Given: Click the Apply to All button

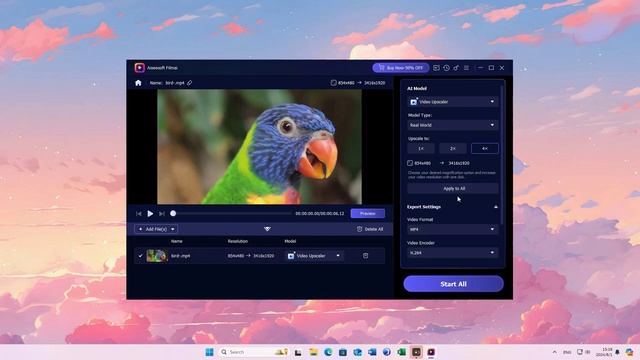Looking at the screenshot, I should 453,189.
